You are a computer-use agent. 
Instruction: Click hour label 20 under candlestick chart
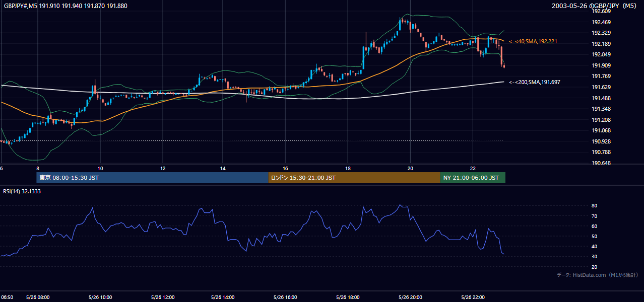click(410, 168)
